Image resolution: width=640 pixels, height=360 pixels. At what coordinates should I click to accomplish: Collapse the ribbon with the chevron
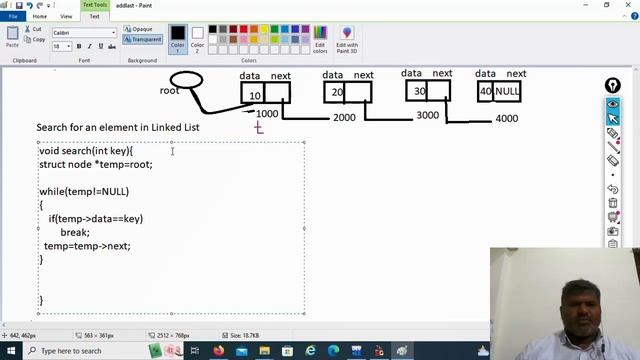624,16
